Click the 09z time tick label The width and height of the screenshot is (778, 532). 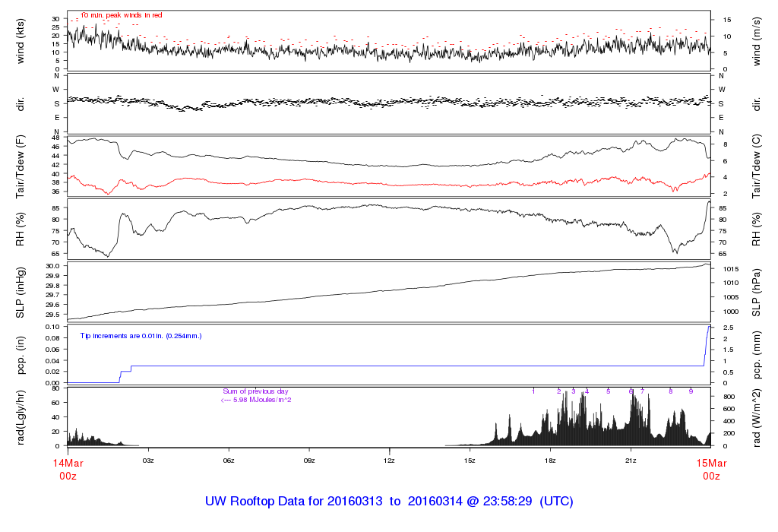tap(309, 461)
